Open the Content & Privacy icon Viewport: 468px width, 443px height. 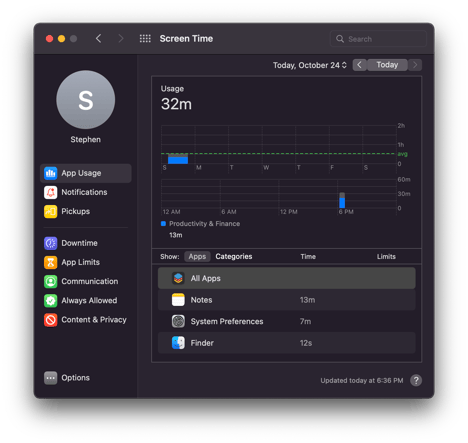pyautogui.click(x=50, y=320)
